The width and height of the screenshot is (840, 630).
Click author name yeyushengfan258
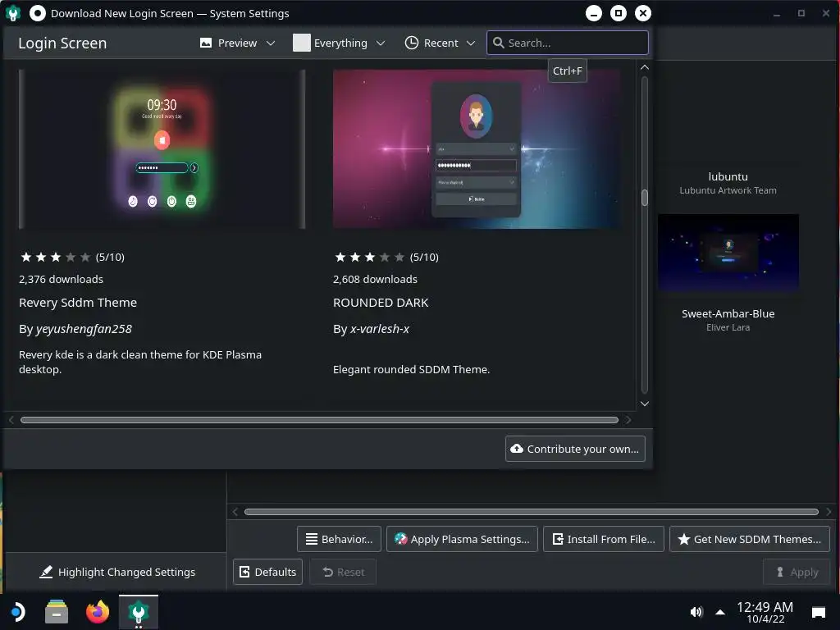(84, 329)
